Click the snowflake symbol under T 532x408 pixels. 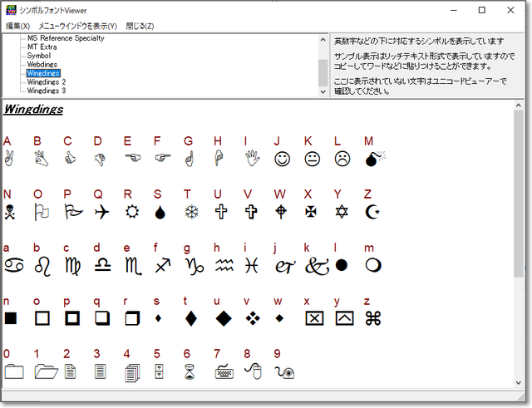tap(190, 211)
